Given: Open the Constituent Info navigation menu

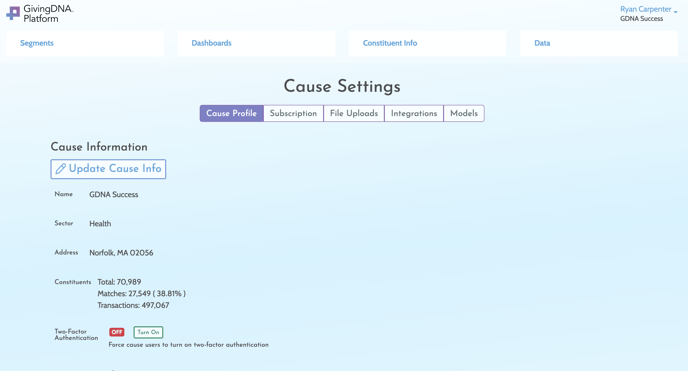Looking at the screenshot, I should (x=390, y=43).
